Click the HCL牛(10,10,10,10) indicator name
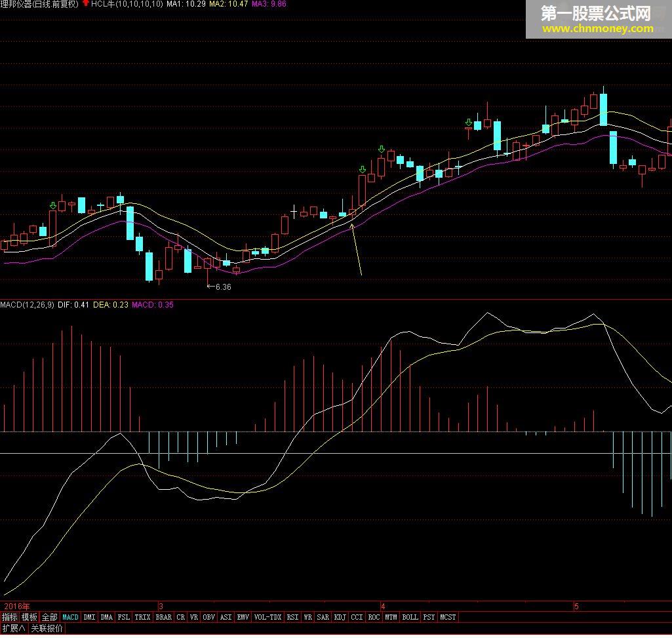Image resolution: width=672 pixels, height=638 pixels. (127, 4)
